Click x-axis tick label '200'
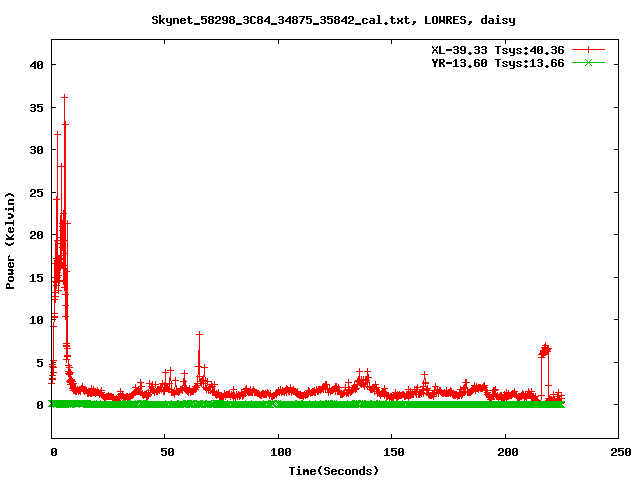This screenshot has width=640, height=480. pos(508,452)
